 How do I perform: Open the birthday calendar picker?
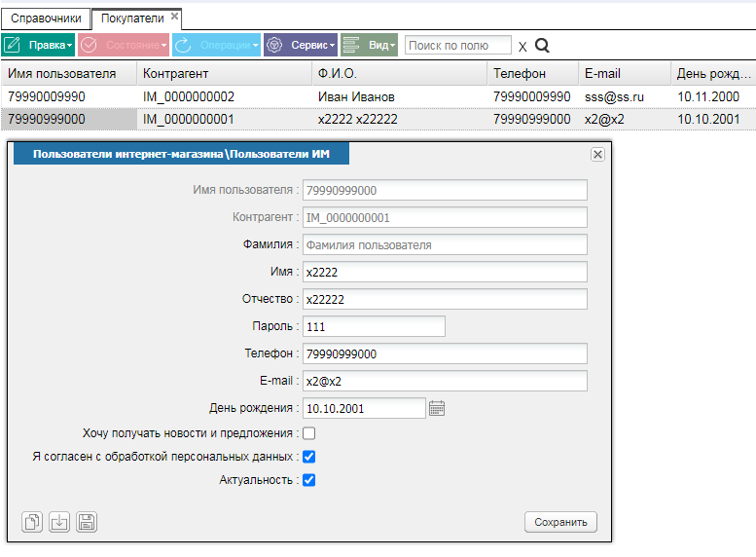point(437,408)
